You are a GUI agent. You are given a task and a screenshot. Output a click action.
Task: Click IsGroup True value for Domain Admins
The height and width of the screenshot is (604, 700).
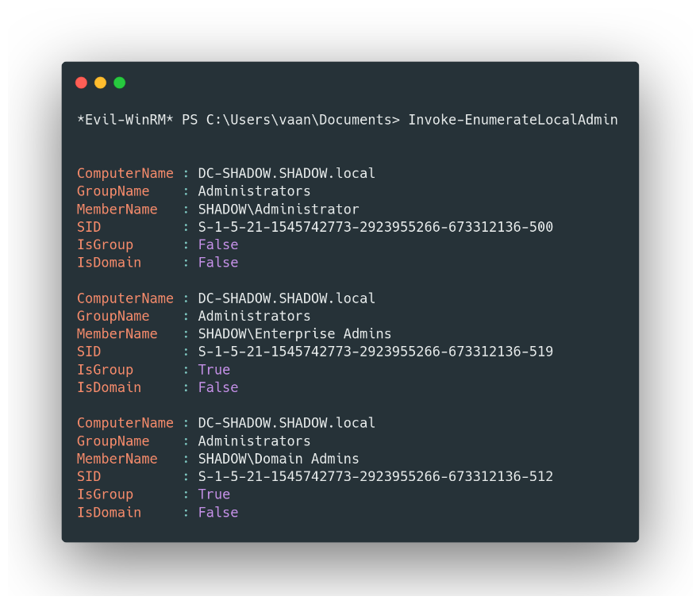214,494
